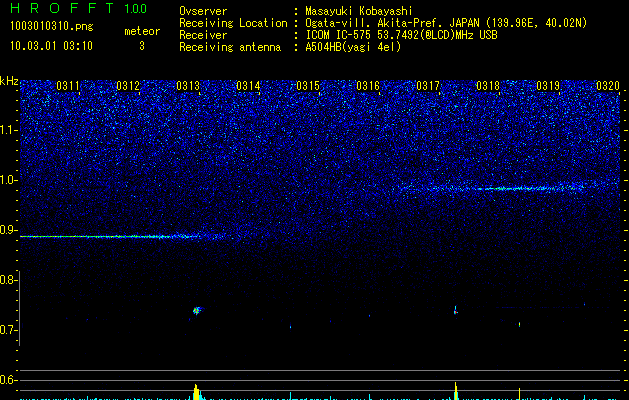This screenshot has height=400, width=629.
Task: Click the Receiving antenna label
Action: click(x=230, y=47)
